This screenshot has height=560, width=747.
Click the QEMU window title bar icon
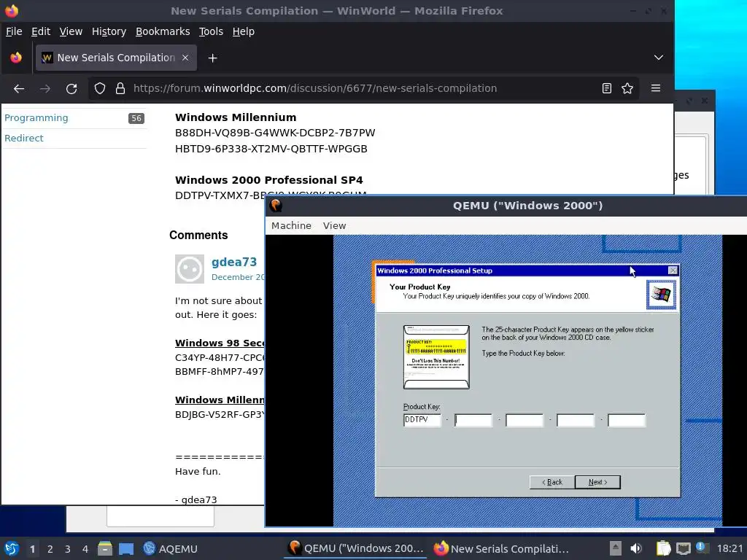point(276,205)
